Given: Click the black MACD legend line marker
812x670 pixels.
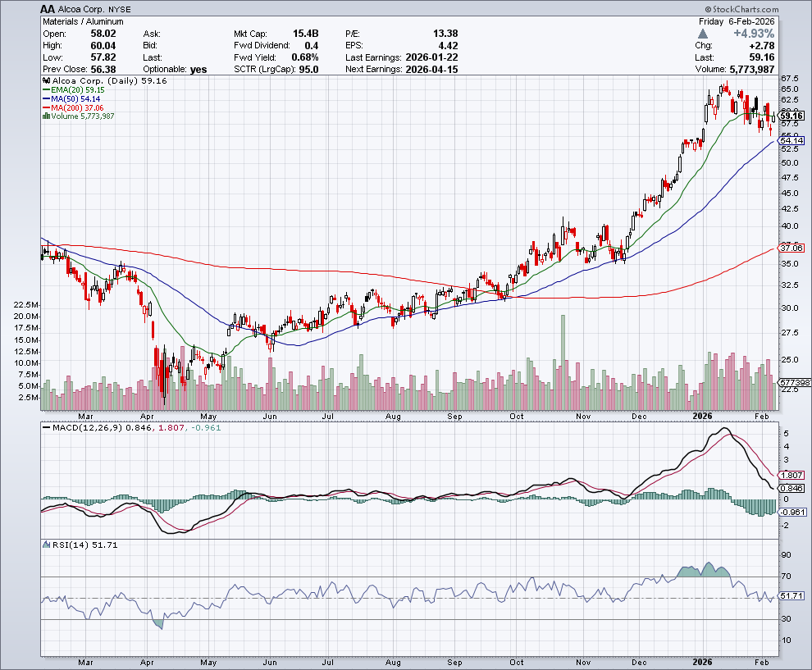Looking at the screenshot, I should [46, 428].
